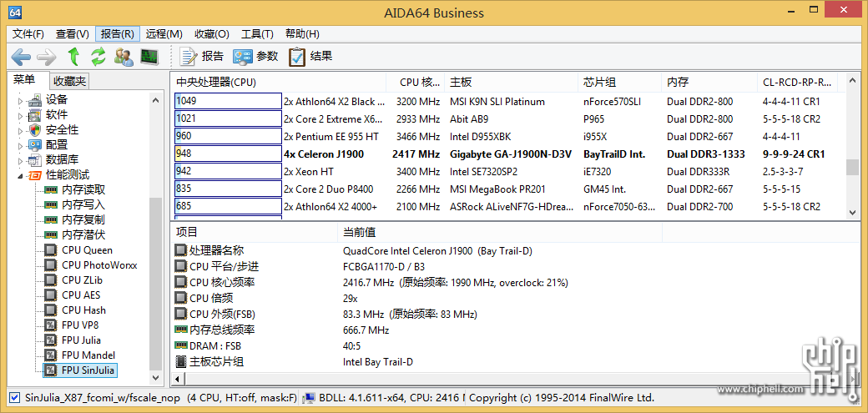Expand the 安全性 tree node

[21, 131]
